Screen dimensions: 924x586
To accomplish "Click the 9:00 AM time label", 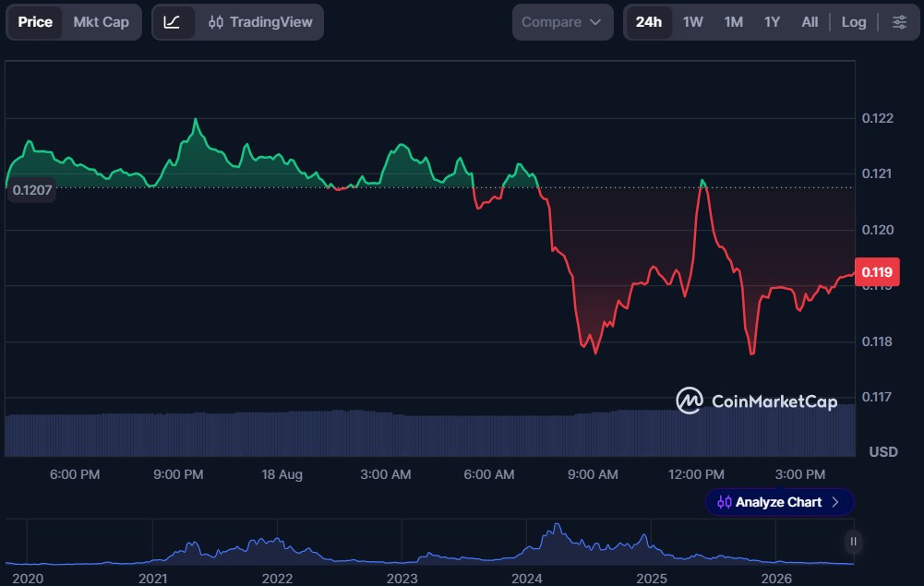I will pyautogui.click(x=593, y=474).
